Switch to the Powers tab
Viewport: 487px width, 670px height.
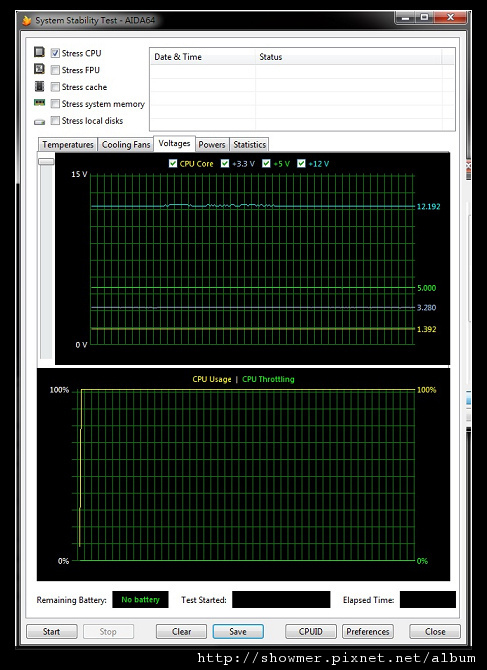click(x=212, y=144)
